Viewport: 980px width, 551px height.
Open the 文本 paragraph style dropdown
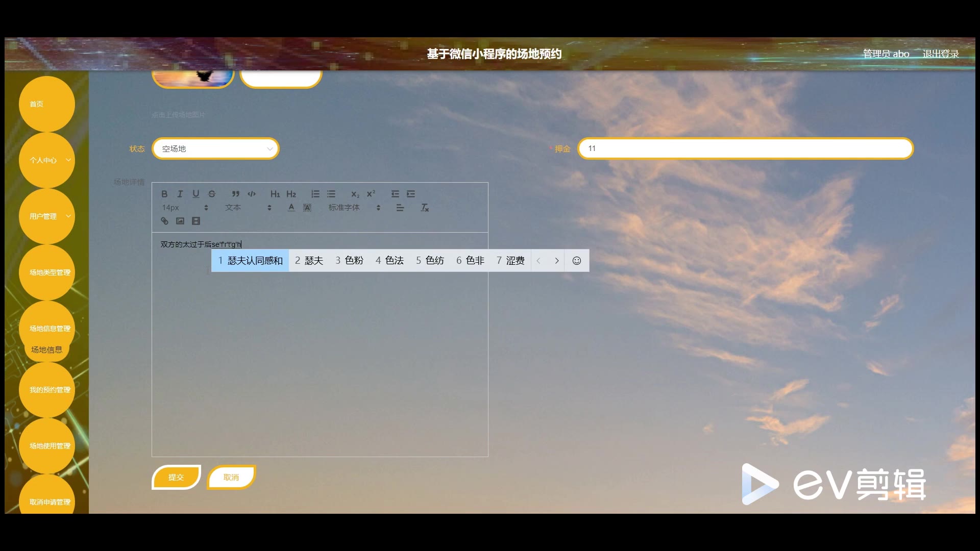point(248,208)
